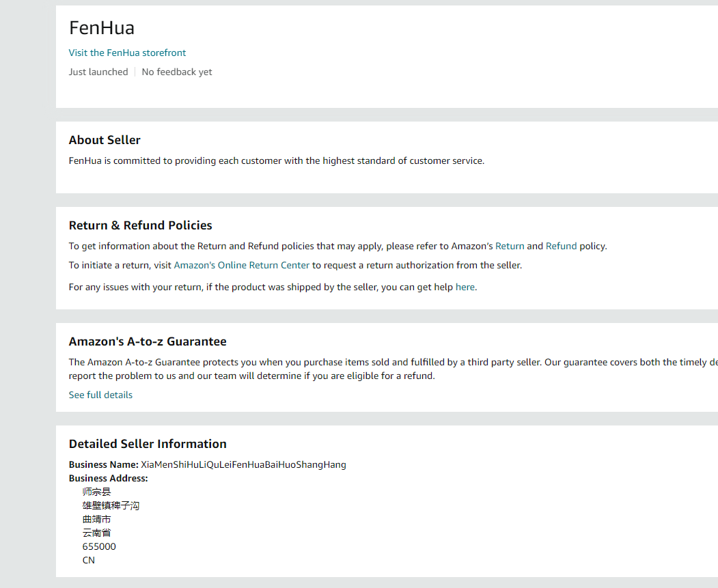Click the Business Address label
The width and height of the screenshot is (718, 588).
pos(109,478)
